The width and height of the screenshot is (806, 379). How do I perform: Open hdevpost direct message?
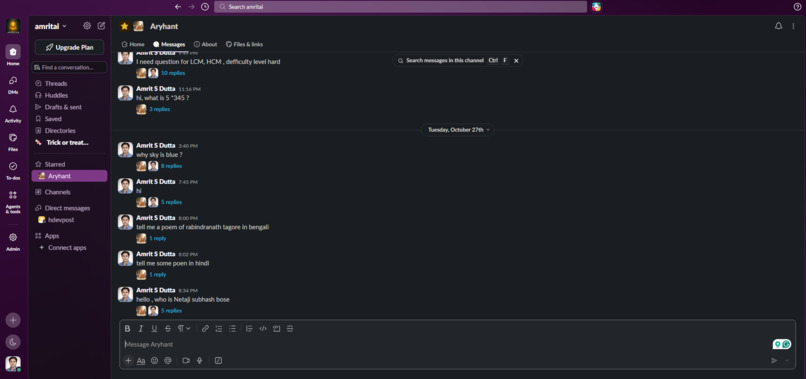click(x=61, y=220)
